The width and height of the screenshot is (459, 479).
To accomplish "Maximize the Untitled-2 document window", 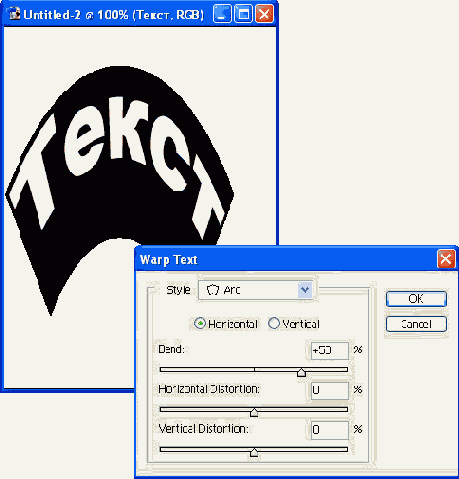I will tap(243, 14).
